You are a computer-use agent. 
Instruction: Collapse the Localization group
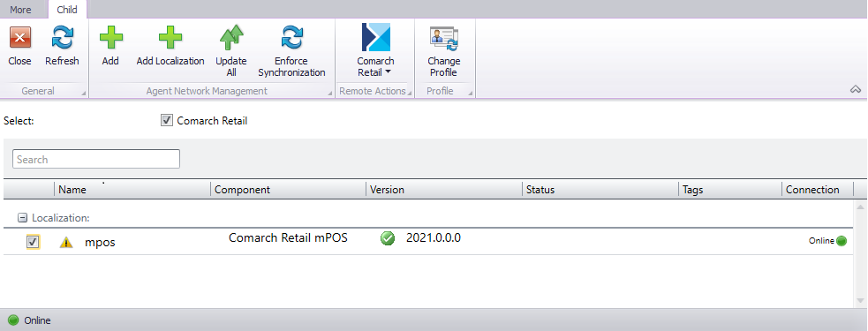pyautogui.click(x=23, y=218)
